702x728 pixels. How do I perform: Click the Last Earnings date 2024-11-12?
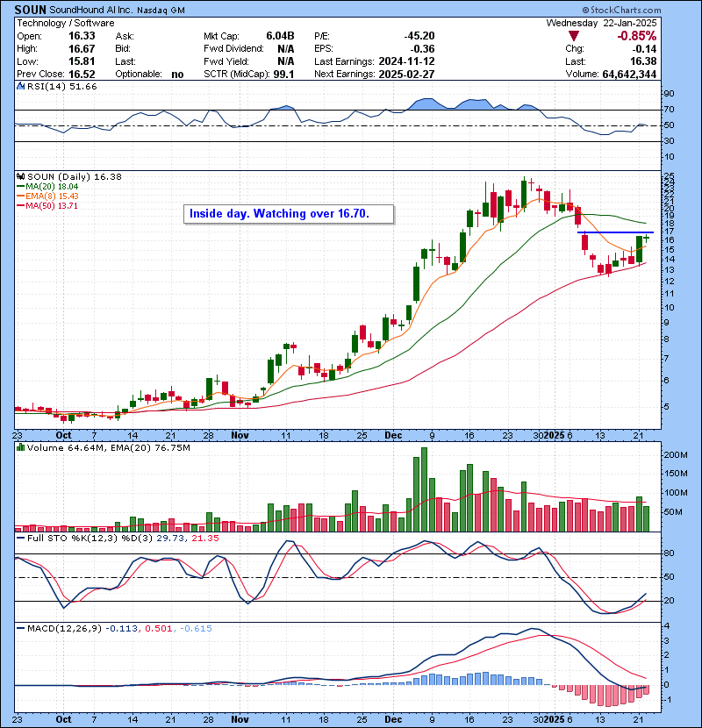[x=406, y=61]
